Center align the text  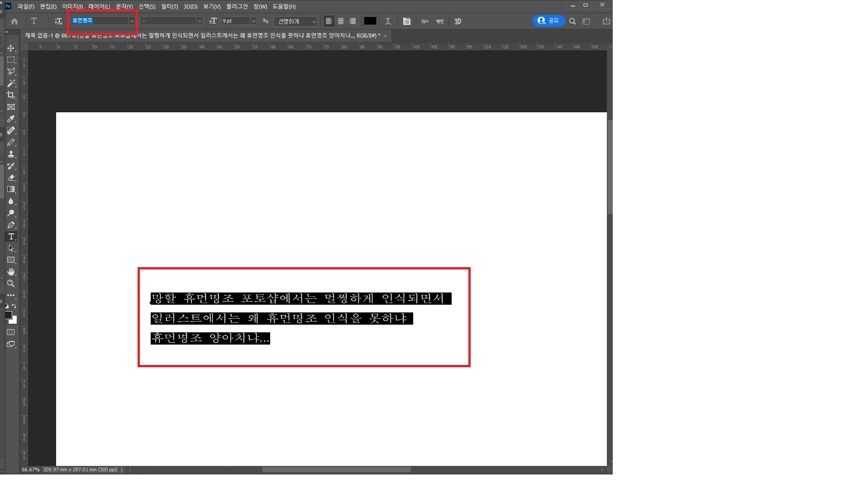point(341,21)
